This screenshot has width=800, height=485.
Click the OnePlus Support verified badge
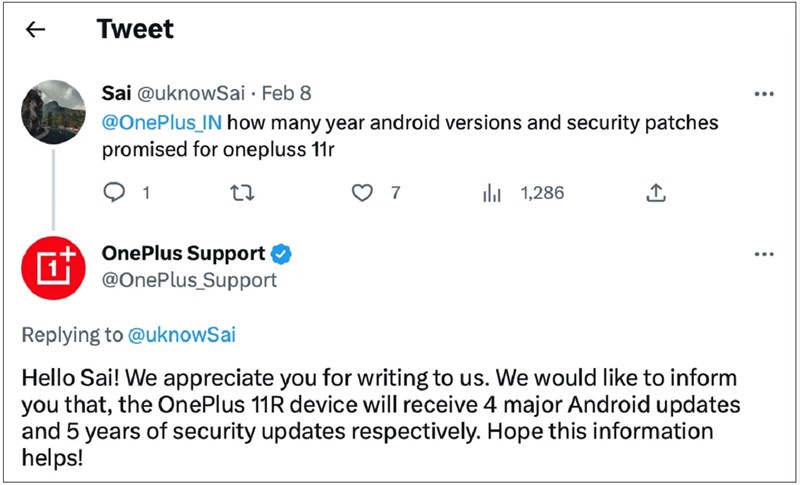pos(282,254)
